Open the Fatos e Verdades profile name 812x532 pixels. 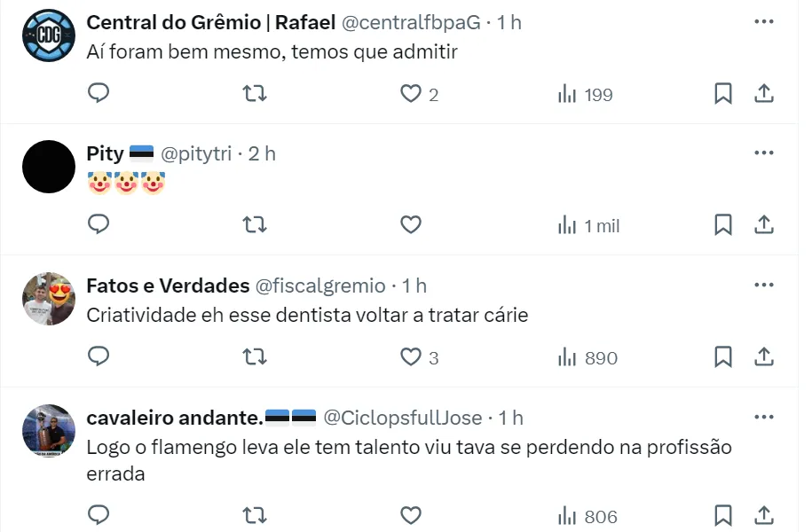(x=168, y=286)
